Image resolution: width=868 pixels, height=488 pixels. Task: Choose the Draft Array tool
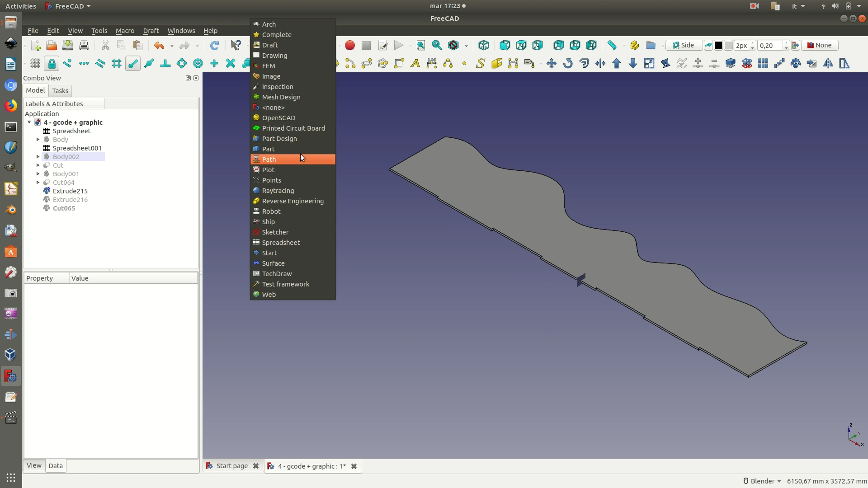tap(763, 63)
